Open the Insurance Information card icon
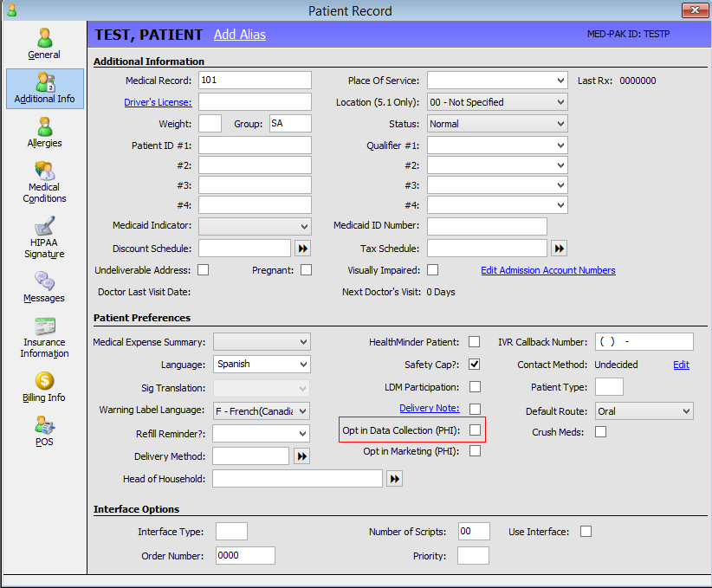 pos(44,326)
